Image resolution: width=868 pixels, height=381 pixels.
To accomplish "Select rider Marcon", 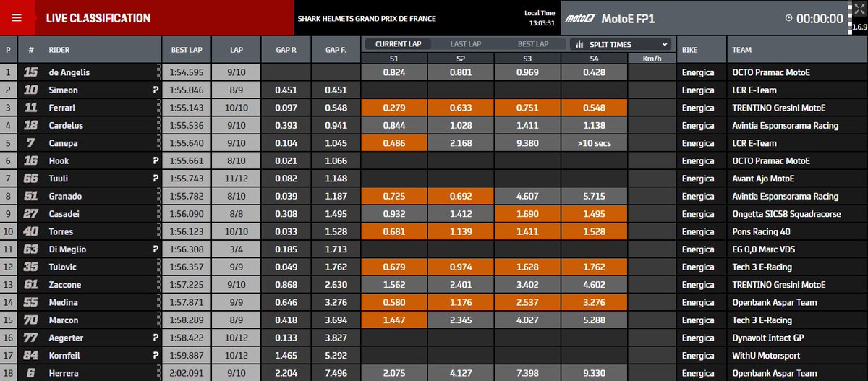I will [x=64, y=320].
